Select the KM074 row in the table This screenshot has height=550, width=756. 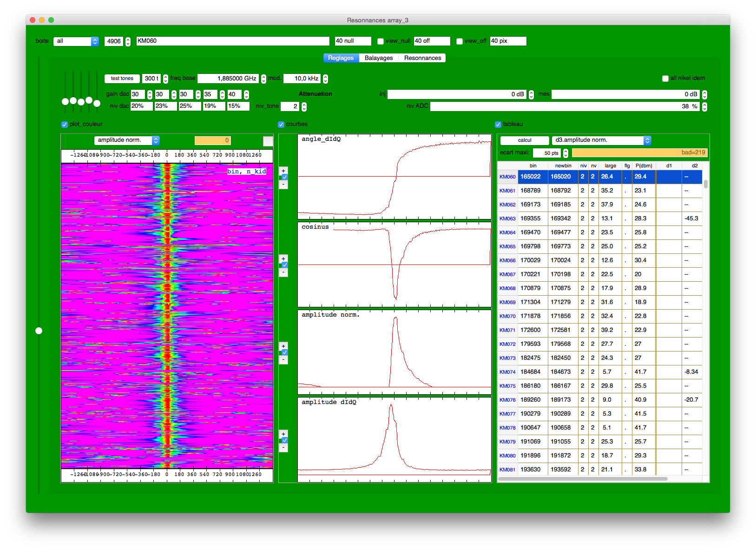(507, 372)
